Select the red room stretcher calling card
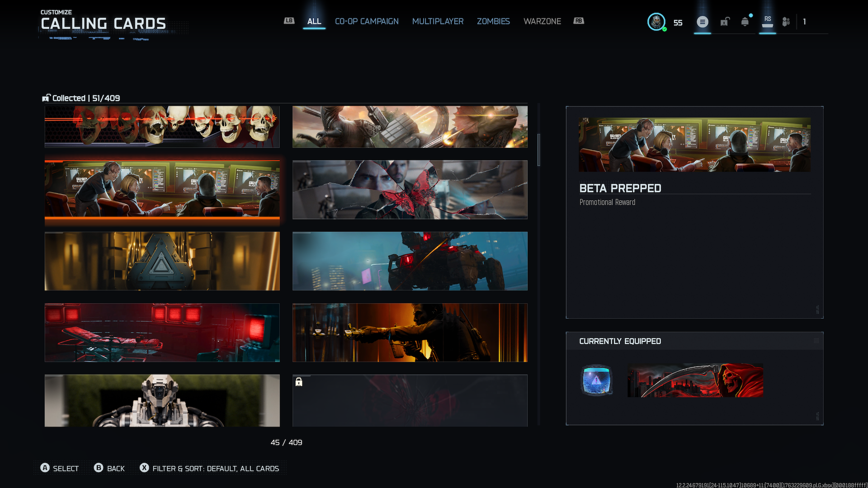The width and height of the screenshot is (868, 488). pyautogui.click(x=162, y=333)
